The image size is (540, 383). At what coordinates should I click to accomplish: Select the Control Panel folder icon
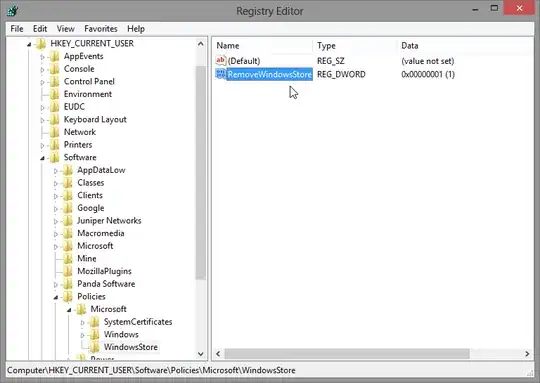tap(54, 82)
